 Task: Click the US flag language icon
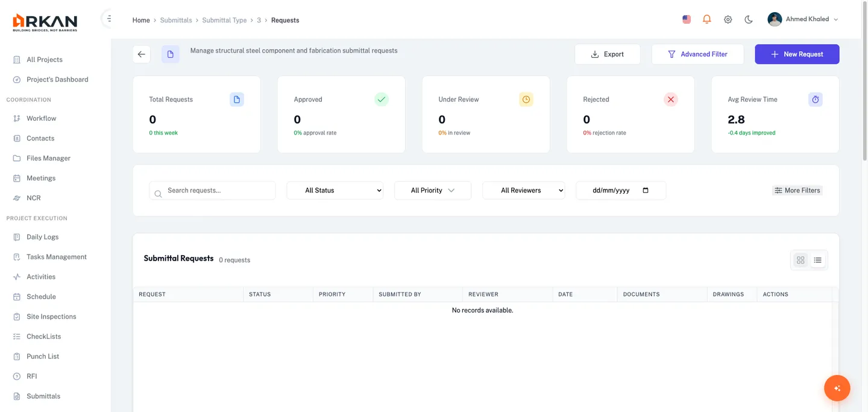(687, 19)
